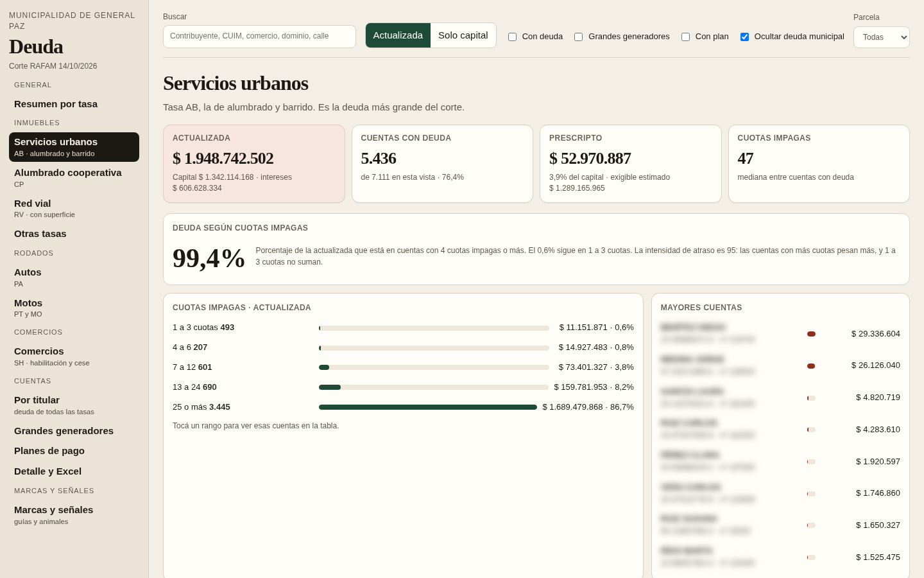Open the account with $ 4.820.719

point(780,398)
